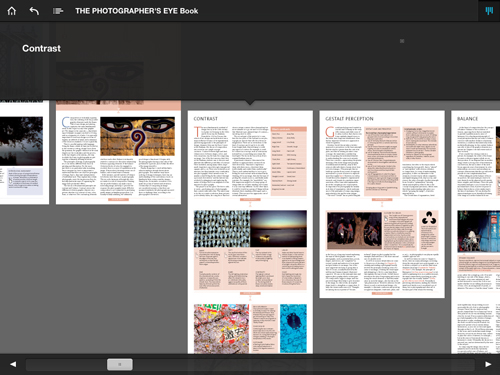The image size is (500, 375).
Task: Tap the small gray marker in header panel
Action: 402,41
